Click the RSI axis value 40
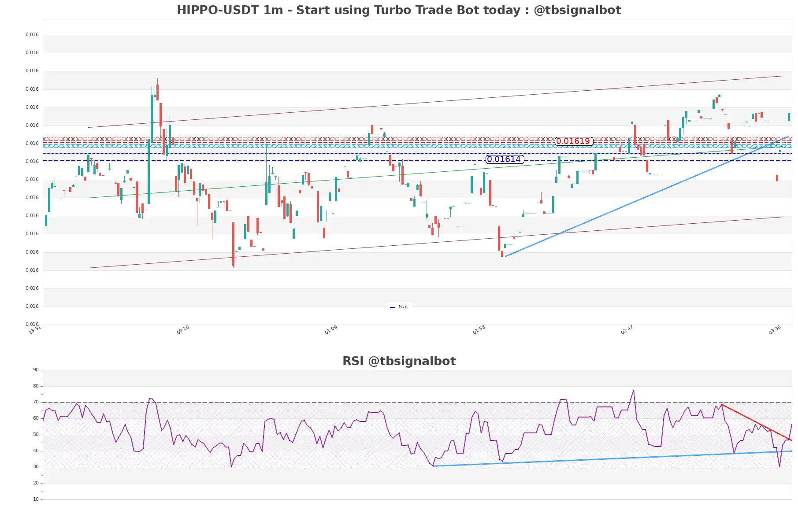This screenshot has width=798, height=532. [x=36, y=451]
